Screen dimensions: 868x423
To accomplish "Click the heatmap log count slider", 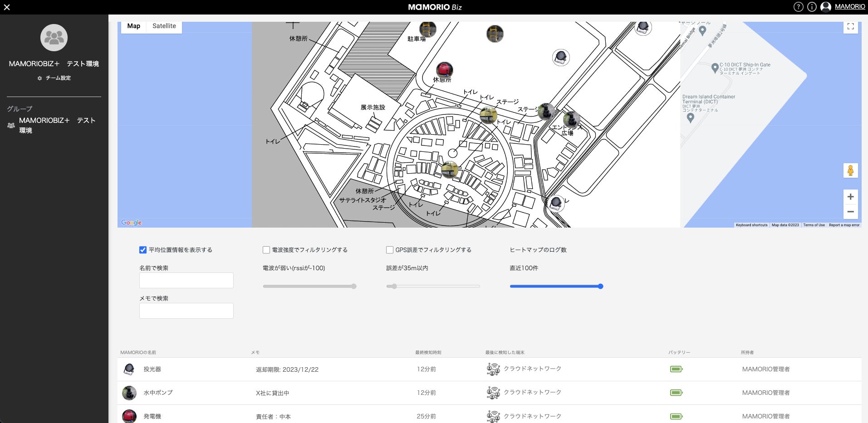I will coord(556,287).
